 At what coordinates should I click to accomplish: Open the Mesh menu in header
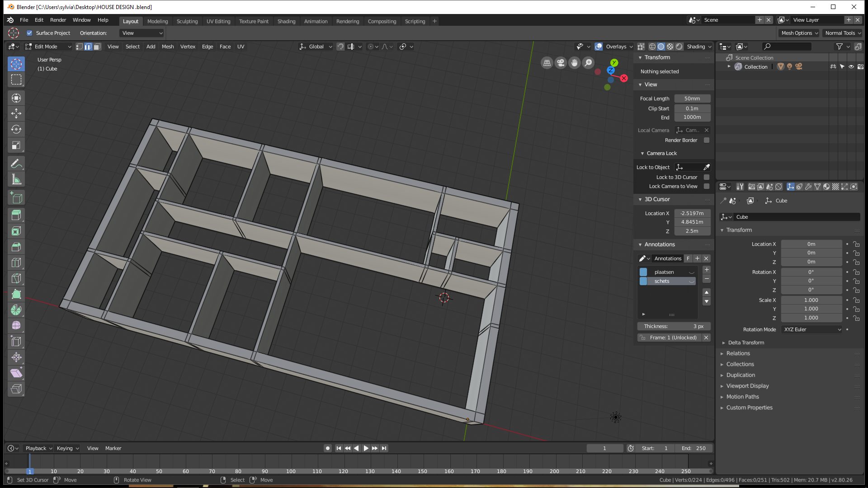click(168, 47)
